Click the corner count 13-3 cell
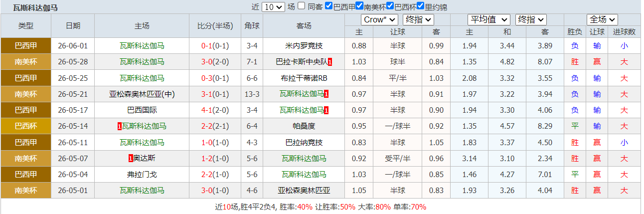 click(252, 94)
